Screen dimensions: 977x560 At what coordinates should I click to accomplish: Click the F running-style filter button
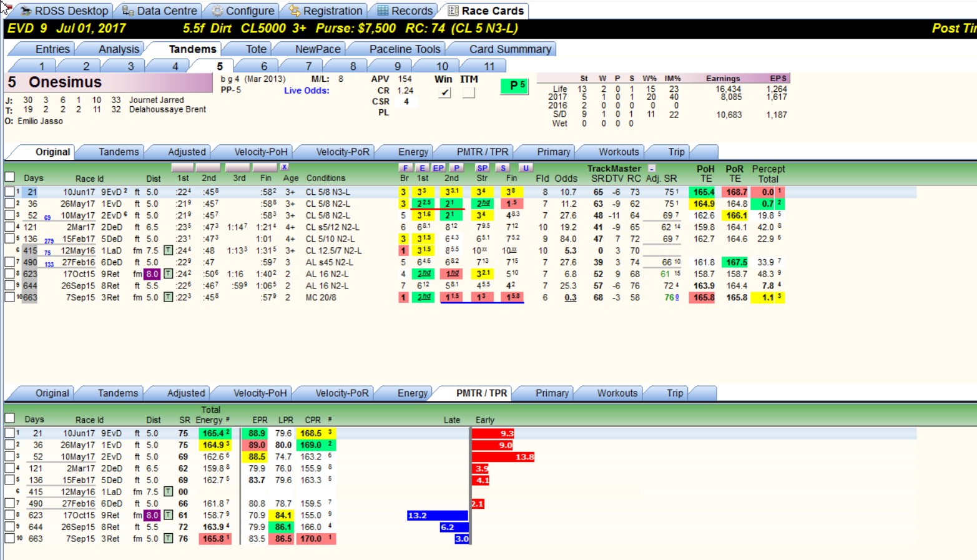click(x=405, y=168)
